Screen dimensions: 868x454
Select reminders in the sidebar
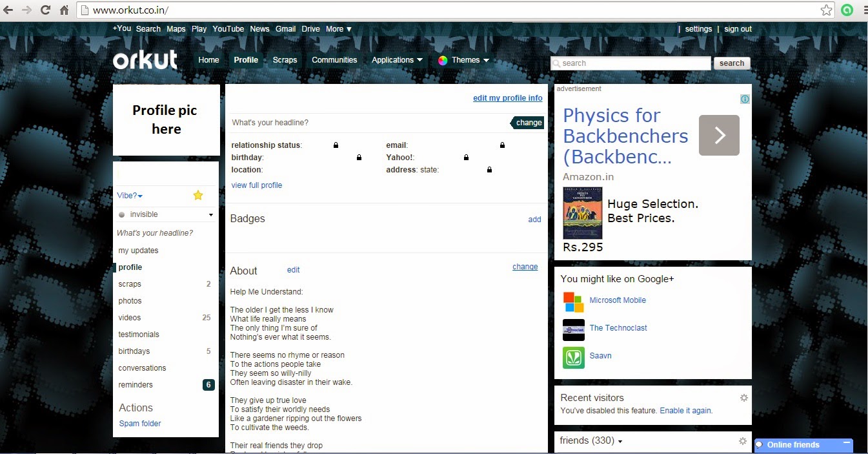[136, 385]
